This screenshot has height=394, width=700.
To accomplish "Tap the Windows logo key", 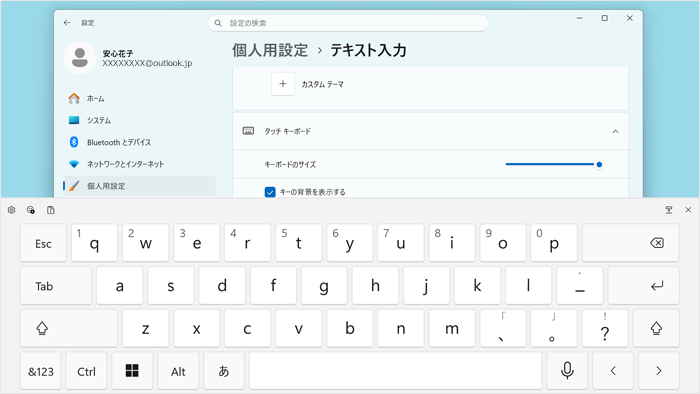I will (x=132, y=371).
